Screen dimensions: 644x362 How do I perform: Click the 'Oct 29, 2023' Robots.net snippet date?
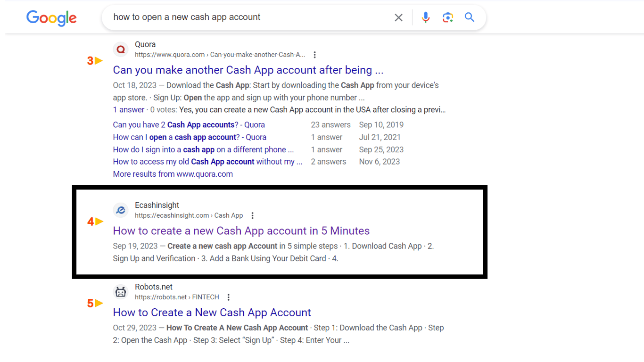point(135,328)
